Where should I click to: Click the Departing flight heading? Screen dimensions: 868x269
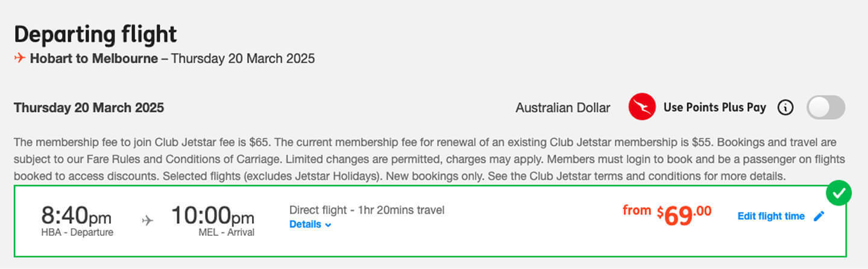pos(95,34)
